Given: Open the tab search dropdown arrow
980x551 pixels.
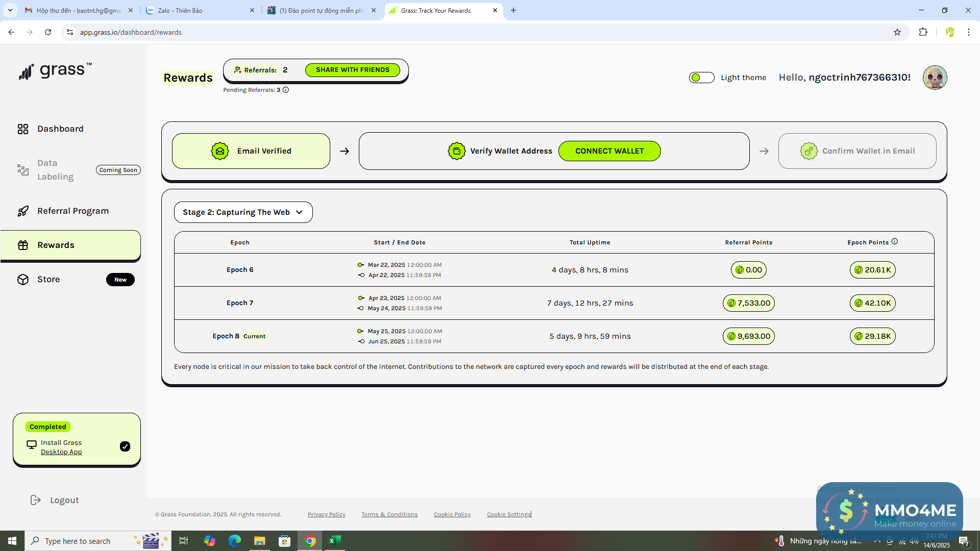Looking at the screenshot, I should point(10,10).
